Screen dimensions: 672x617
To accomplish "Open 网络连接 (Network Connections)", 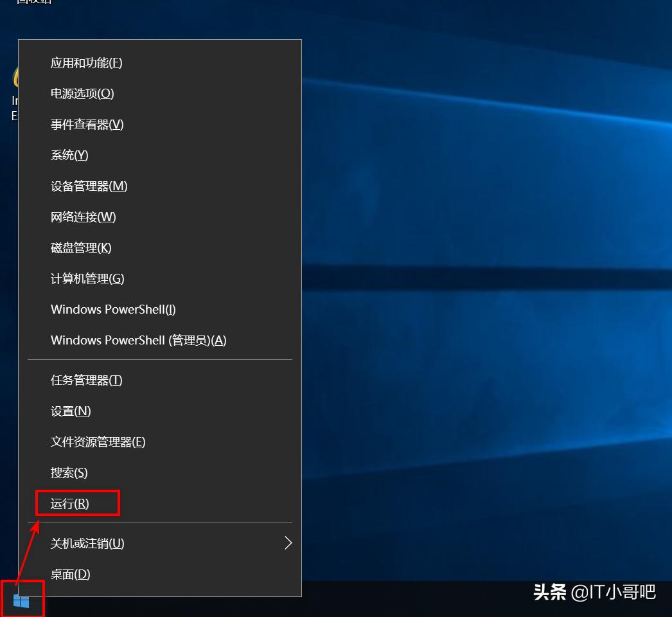I will pos(83,217).
